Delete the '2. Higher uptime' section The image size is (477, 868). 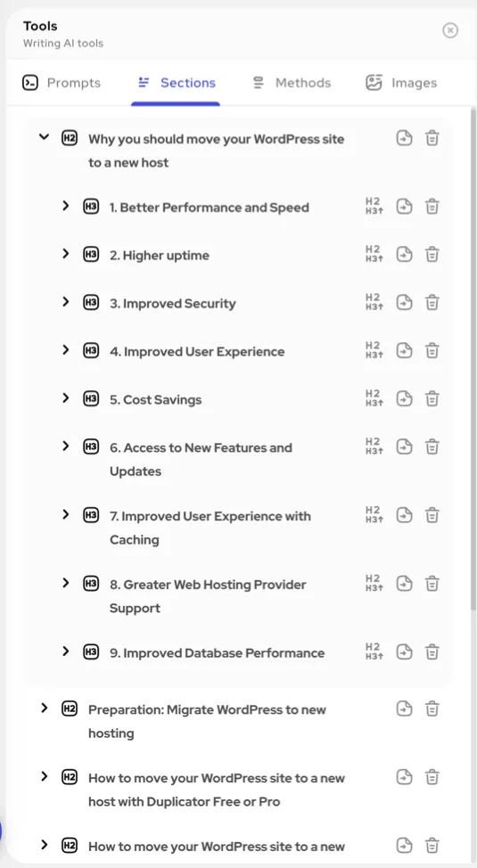[432, 255]
